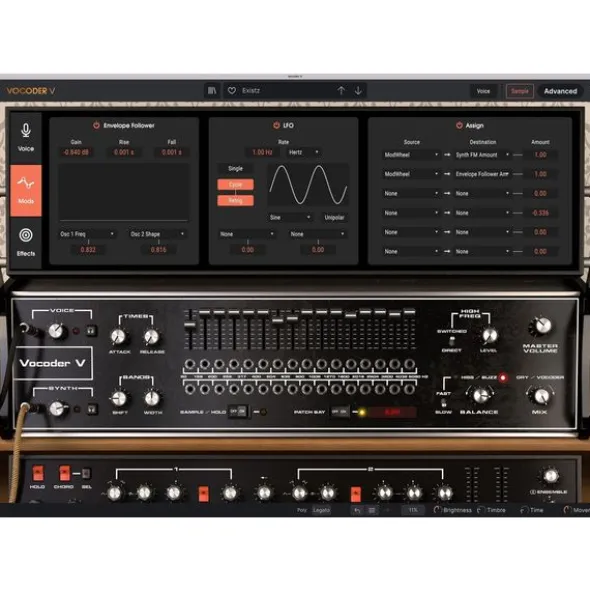Go to previous preset with up arrow

click(341, 91)
